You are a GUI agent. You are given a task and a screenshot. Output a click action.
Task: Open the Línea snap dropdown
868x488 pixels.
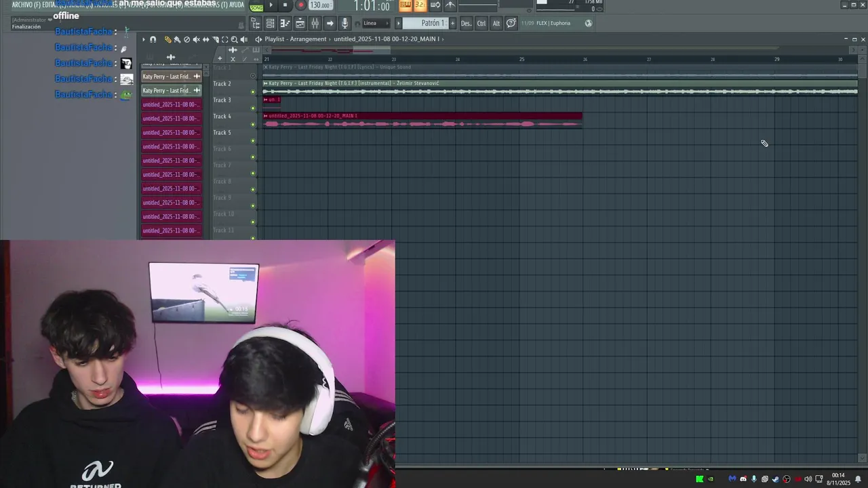click(375, 23)
